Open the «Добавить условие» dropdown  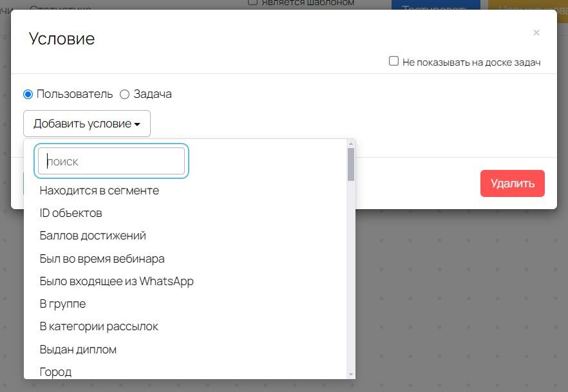pos(86,123)
